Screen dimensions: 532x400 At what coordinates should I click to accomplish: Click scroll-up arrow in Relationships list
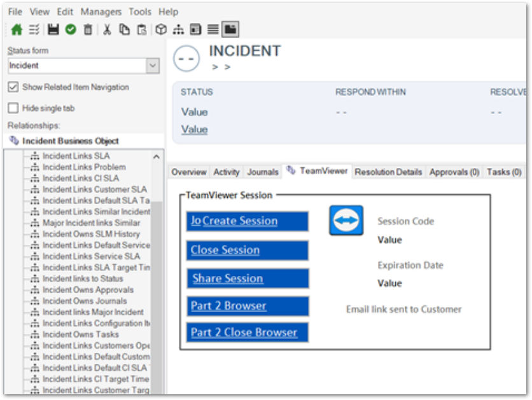tap(157, 156)
